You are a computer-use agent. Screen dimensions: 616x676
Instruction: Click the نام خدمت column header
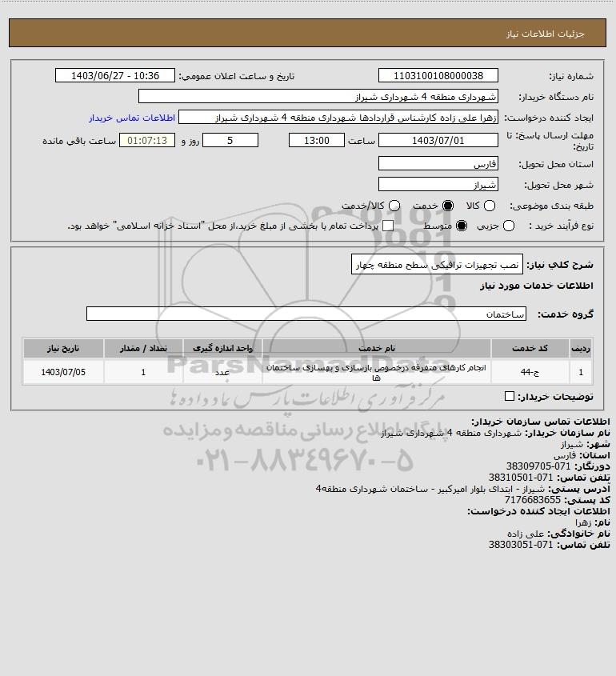click(x=376, y=348)
